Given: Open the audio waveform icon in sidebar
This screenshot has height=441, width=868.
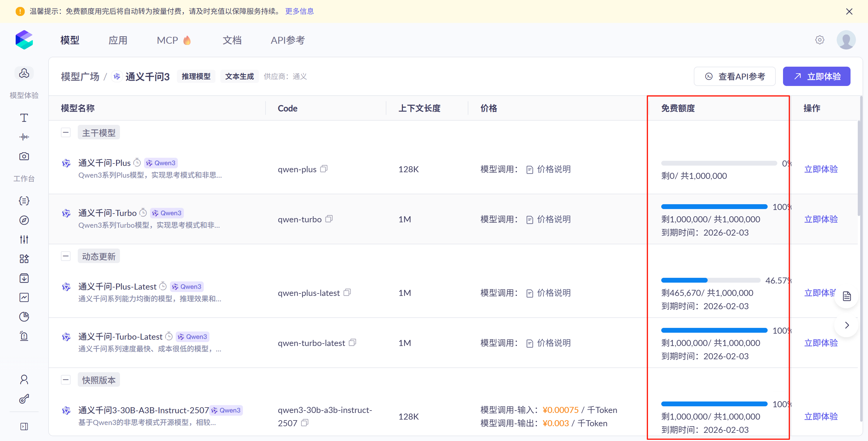Looking at the screenshot, I should click(24, 137).
